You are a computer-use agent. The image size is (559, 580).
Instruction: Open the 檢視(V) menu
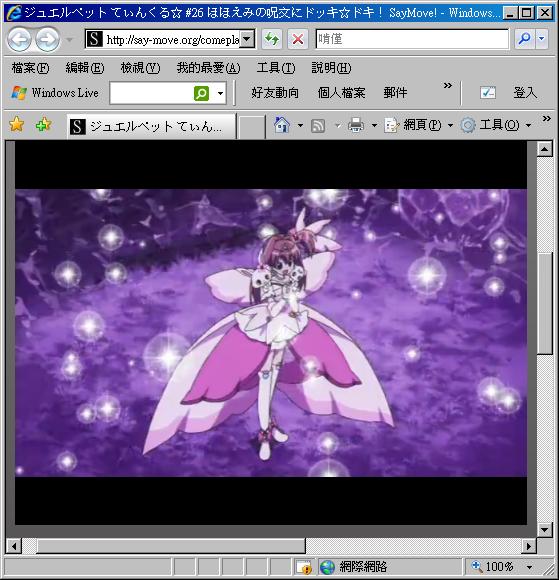click(x=140, y=68)
